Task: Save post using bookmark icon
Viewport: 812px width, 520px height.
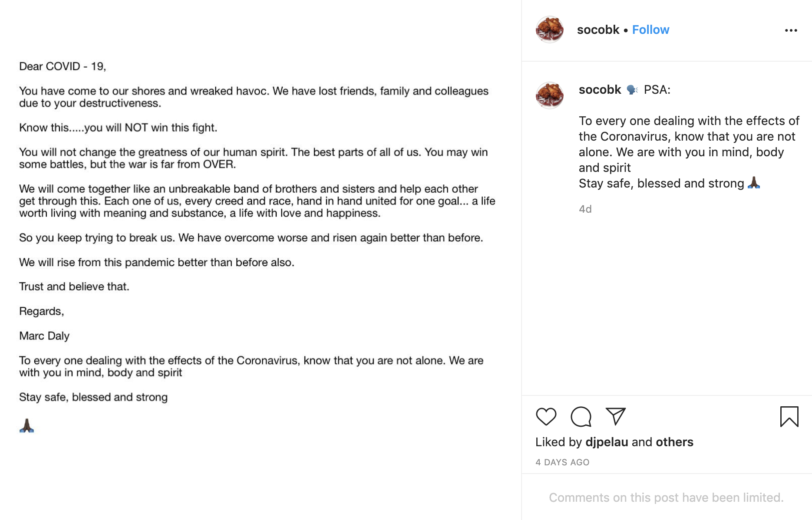Action: tap(789, 417)
